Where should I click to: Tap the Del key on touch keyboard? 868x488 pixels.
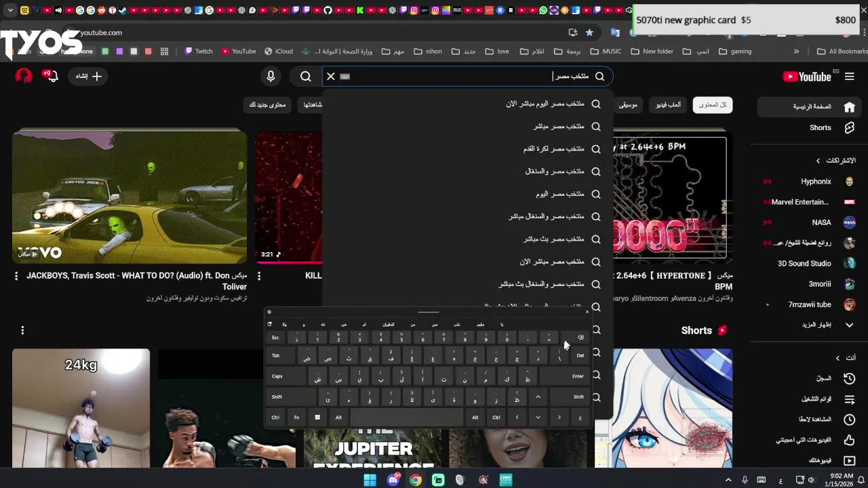tap(580, 355)
